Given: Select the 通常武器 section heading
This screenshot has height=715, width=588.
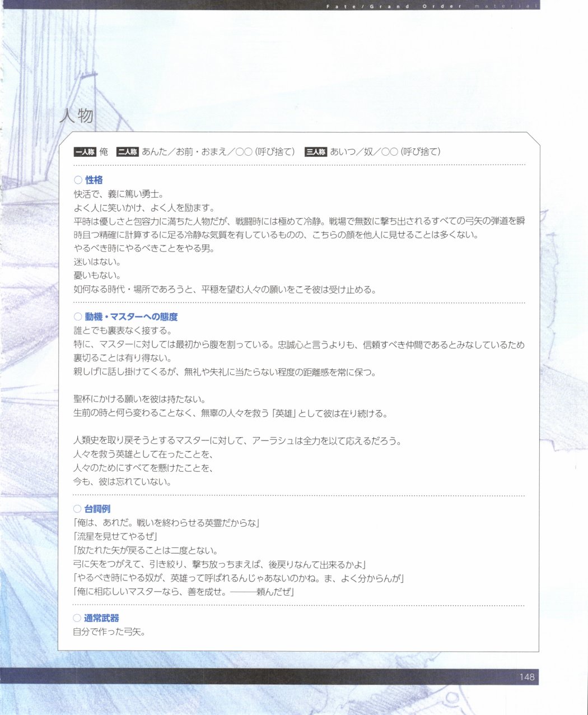Looking at the screenshot, I should (x=101, y=618).
